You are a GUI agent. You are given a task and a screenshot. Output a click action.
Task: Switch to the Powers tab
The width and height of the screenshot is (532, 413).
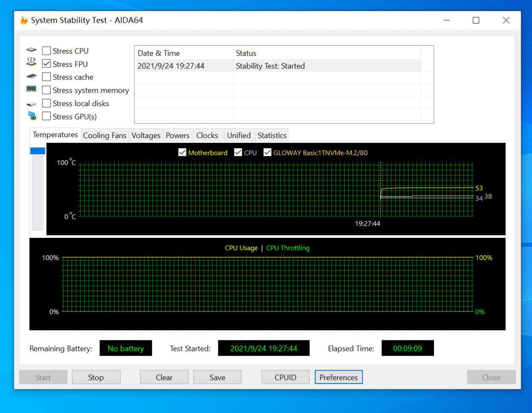[178, 135]
